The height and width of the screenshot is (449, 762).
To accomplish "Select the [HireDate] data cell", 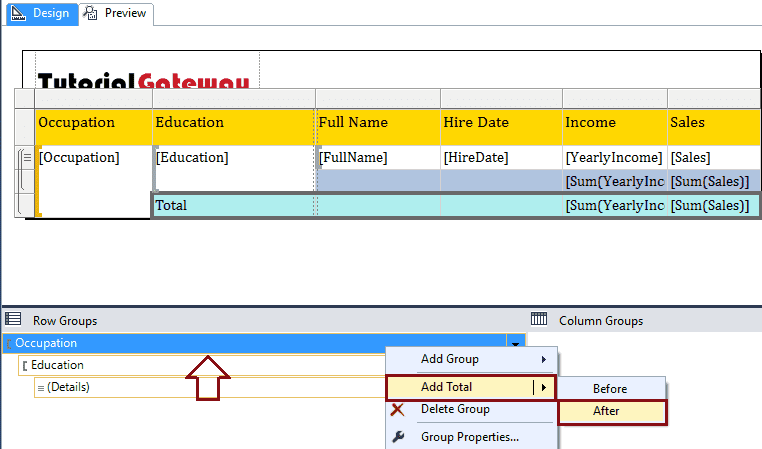I will (x=502, y=157).
